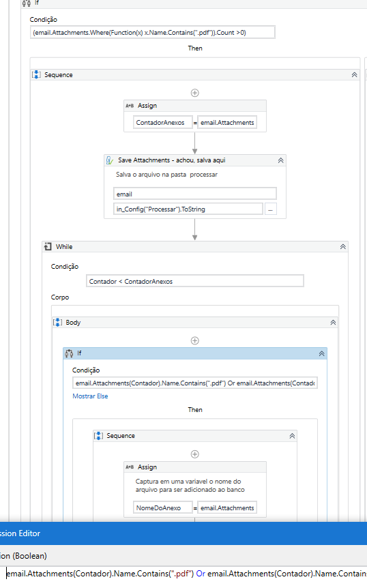Click the Save Attachments activity icon
Screen dimensions: 367x588
point(109,160)
